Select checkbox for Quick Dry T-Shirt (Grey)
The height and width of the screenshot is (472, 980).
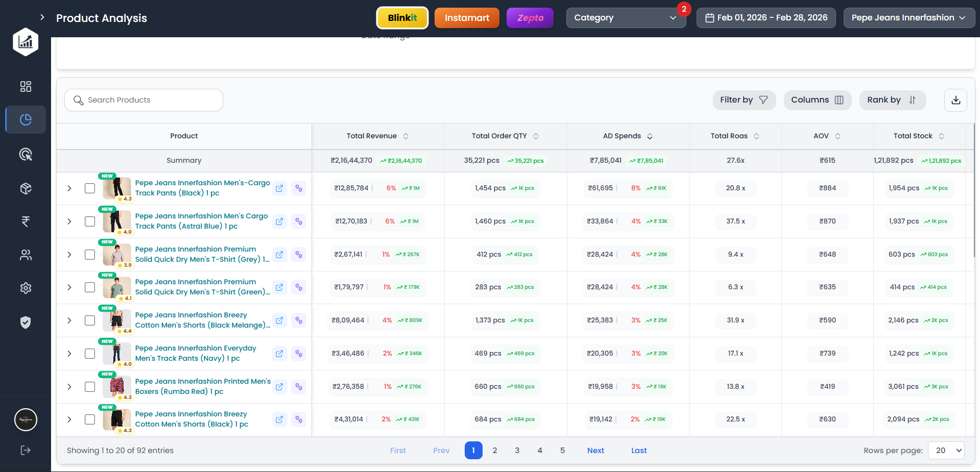tap(90, 255)
